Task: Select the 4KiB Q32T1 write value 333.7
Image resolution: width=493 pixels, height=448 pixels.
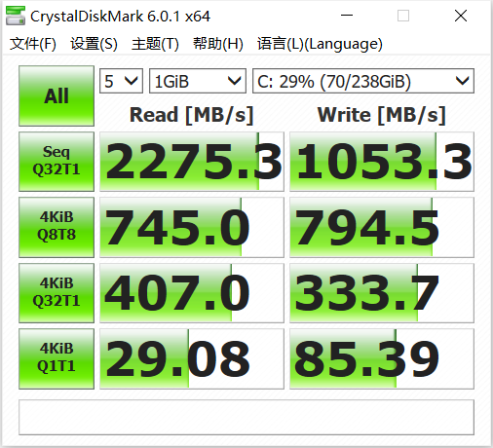Action: pos(382,293)
